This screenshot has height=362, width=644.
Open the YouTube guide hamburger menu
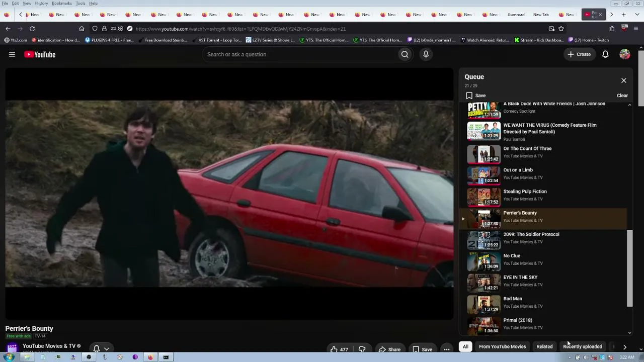(x=12, y=54)
